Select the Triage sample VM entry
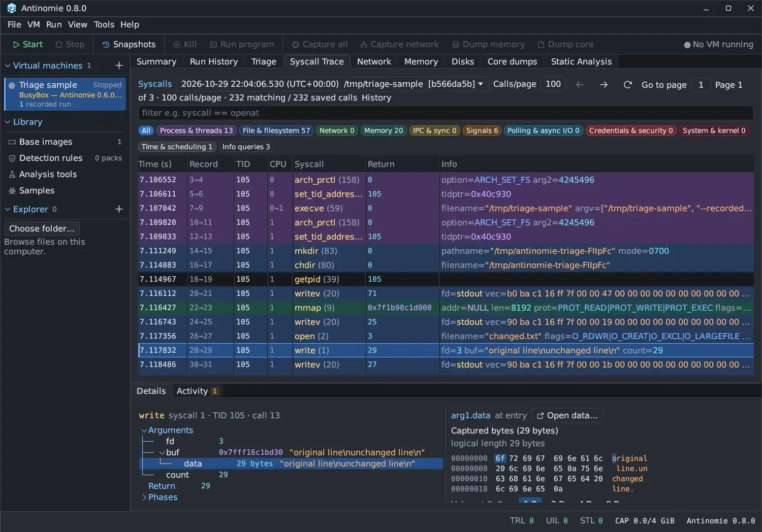Image resolution: width=762 pixels, height=532 pixels. click(x=65, y=94)
